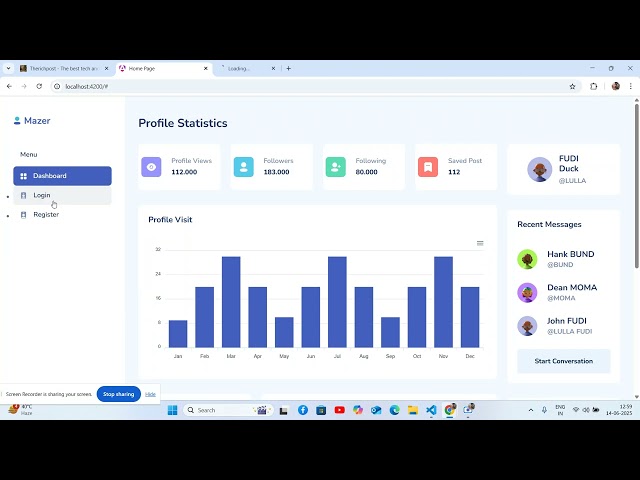Click the purple Profile Views eye icon

pos(151,167)
